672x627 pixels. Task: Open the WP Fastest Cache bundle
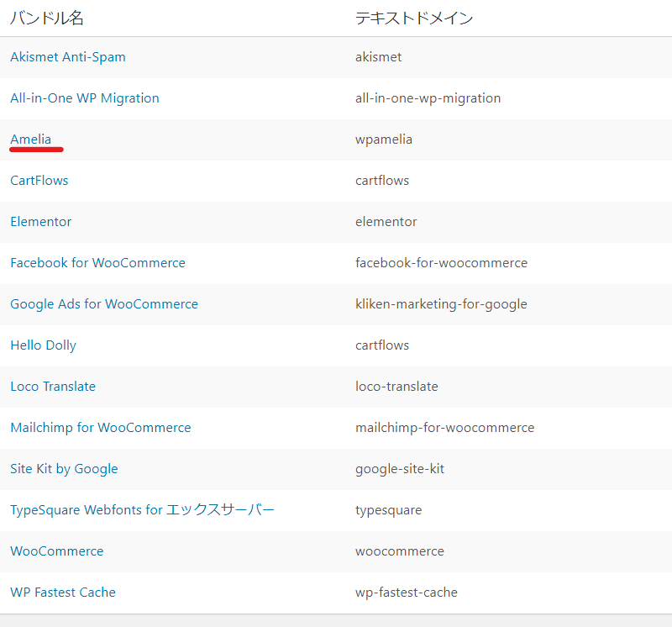pyautogui.click(x=63, y=593)
